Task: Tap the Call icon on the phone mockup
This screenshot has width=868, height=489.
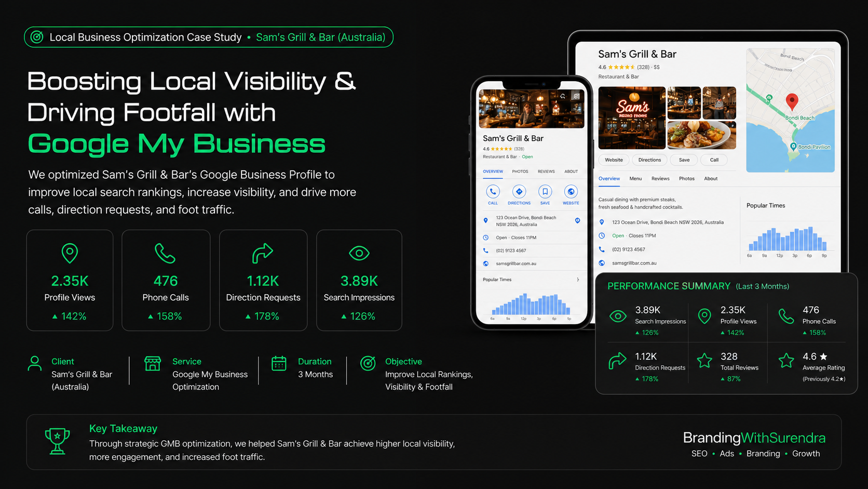Action: tap(493, 191)
